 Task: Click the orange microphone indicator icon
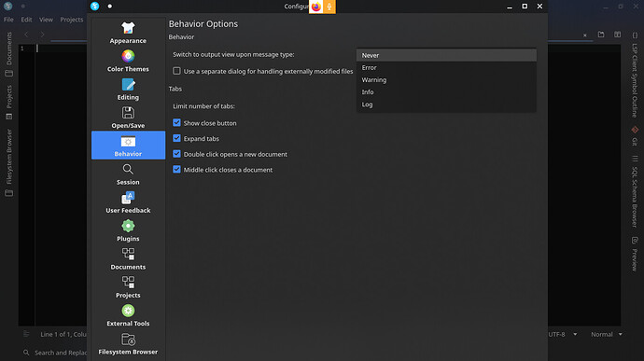[x=329, y=7]
